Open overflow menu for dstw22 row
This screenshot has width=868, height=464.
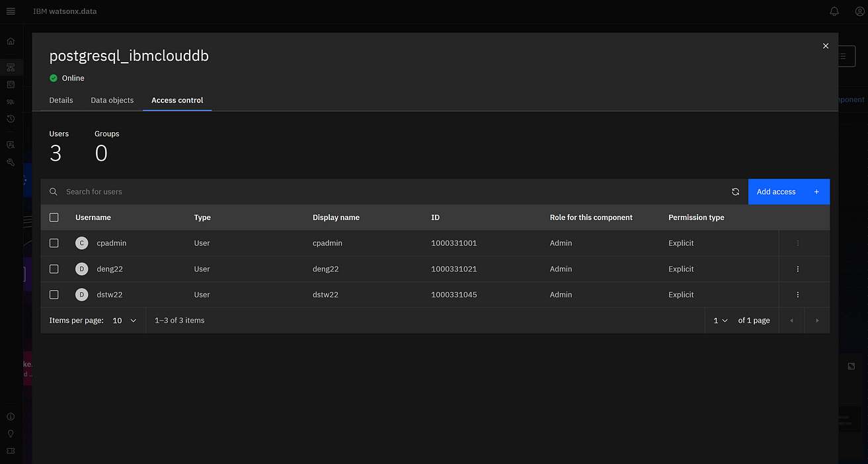tap(798, 295)
